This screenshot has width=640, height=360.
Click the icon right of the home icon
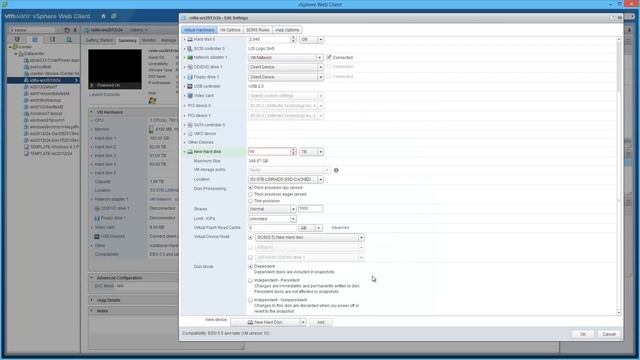pos(114,16)
